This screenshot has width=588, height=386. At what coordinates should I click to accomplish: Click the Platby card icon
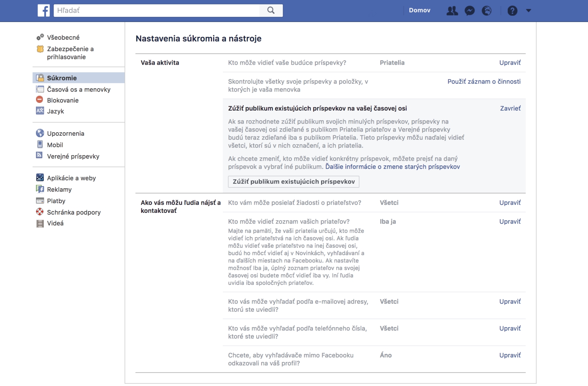click(x=40, y=201)
